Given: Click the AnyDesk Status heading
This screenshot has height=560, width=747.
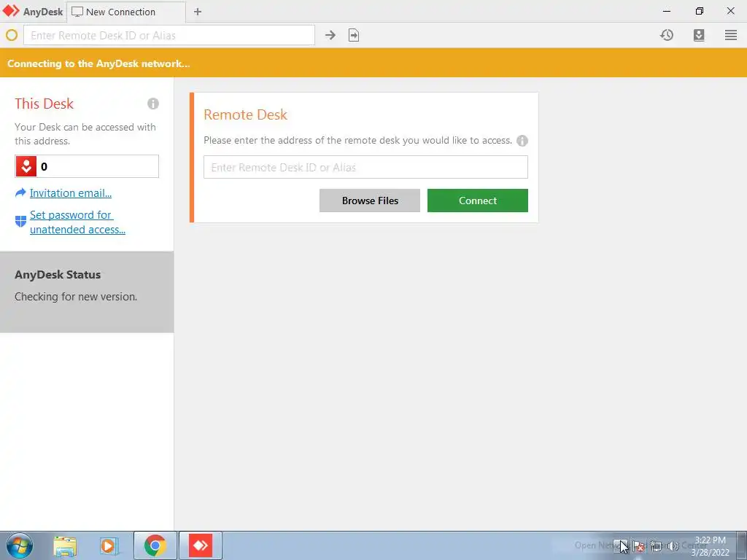Looking at the screenshot, I should 58,275.
